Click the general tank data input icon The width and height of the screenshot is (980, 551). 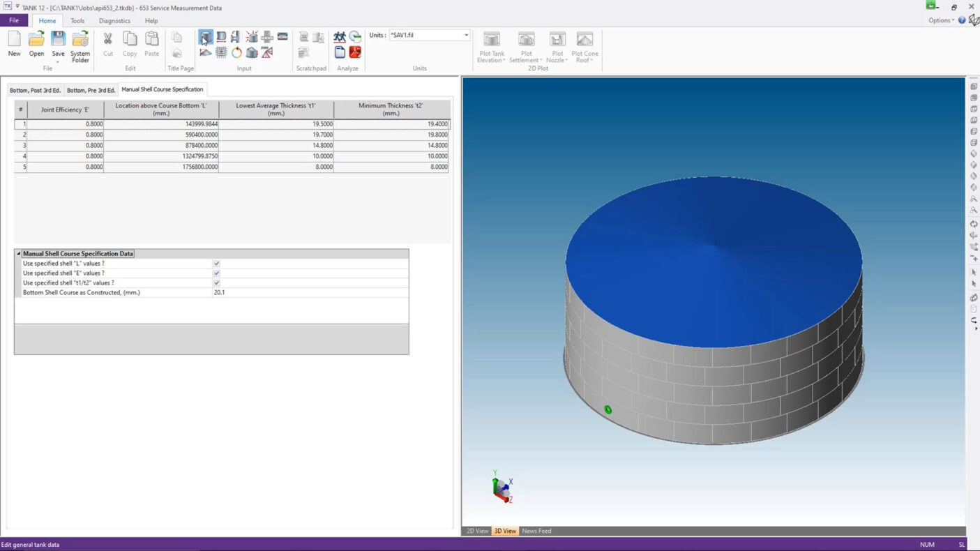tap(206, 37)
